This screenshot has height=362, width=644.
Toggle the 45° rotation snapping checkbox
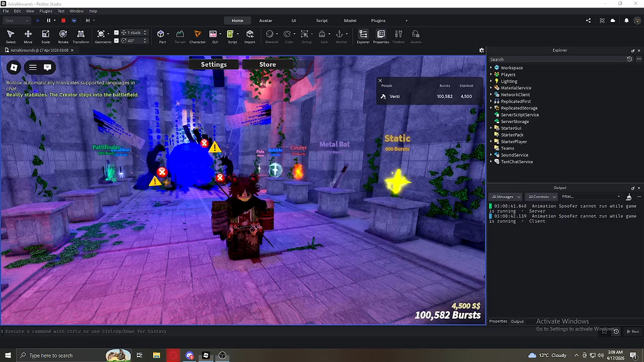[x=116, y=41]
